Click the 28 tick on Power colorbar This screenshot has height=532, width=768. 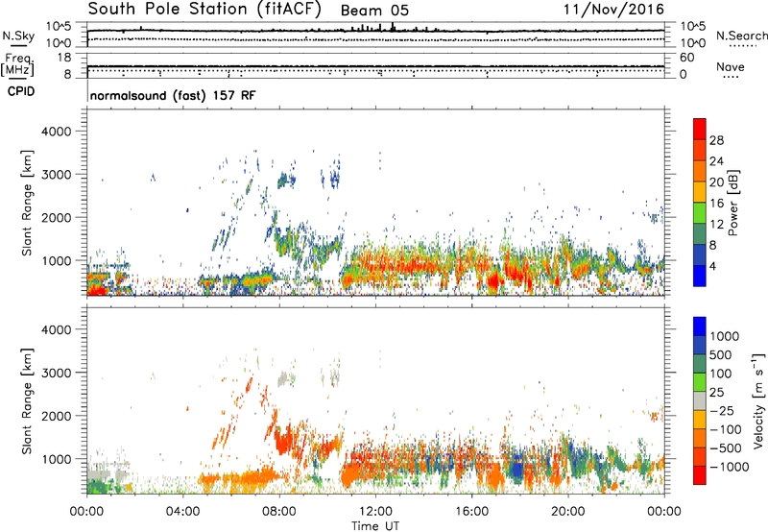click(x=716, y=140)
